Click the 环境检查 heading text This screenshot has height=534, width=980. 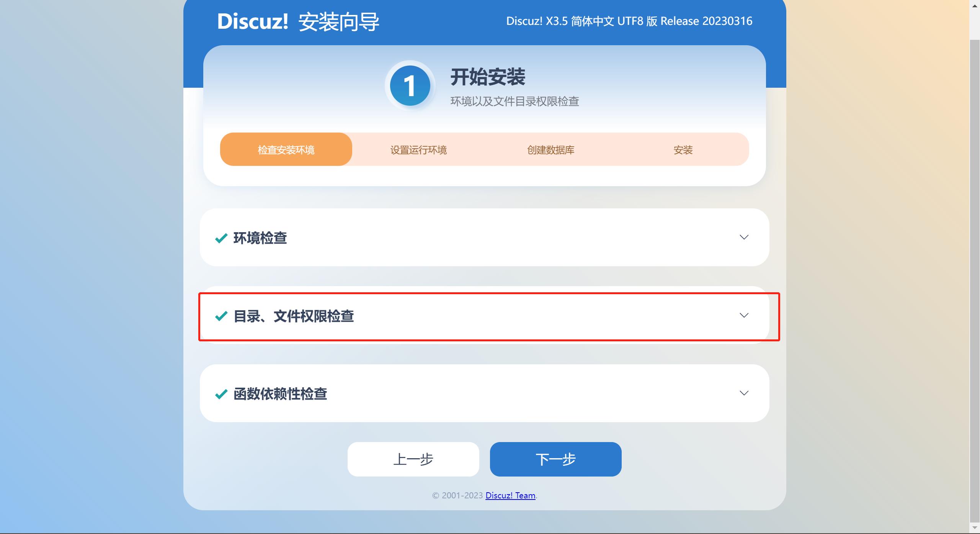click(x=260, y=238)
